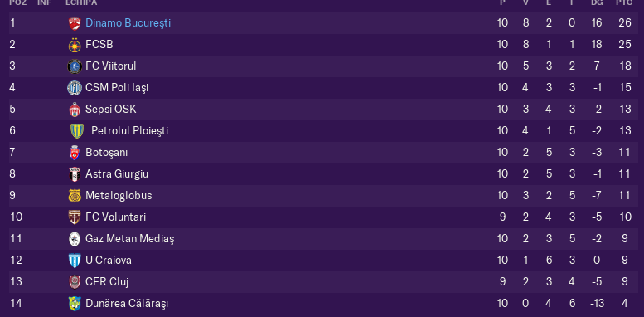Click the Dinamo București club crest
Screen dimensions: 644x317
75,23
